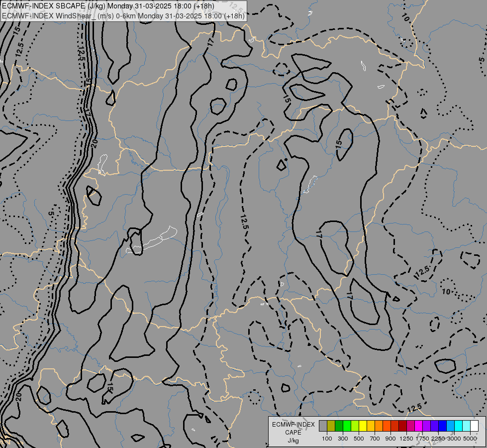Click the gray CAPE legend swatch

click(323, 426)
